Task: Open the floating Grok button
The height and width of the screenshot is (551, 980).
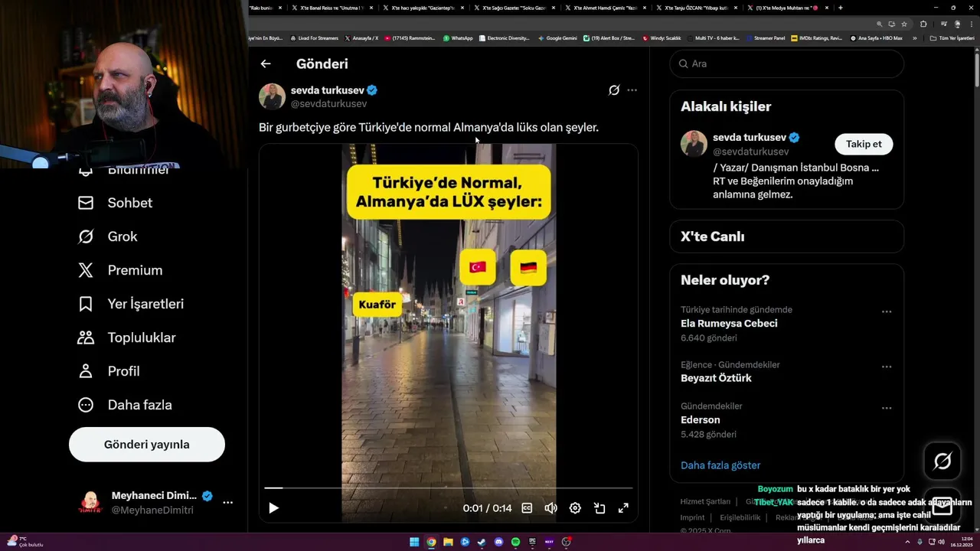Action: [942, 461]
